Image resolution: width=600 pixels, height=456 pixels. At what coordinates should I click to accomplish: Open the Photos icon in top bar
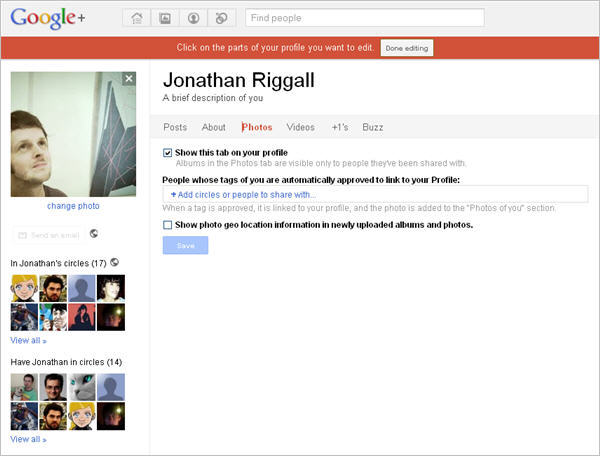click(164, 18)
